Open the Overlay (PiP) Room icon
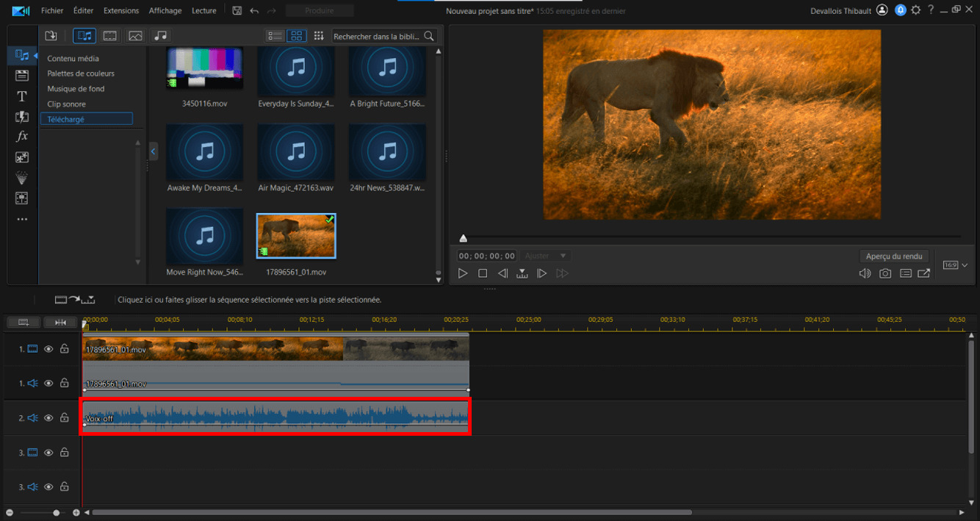Viewport: 980px width, 521px height. pyautogui.click(x=22, y=157)
